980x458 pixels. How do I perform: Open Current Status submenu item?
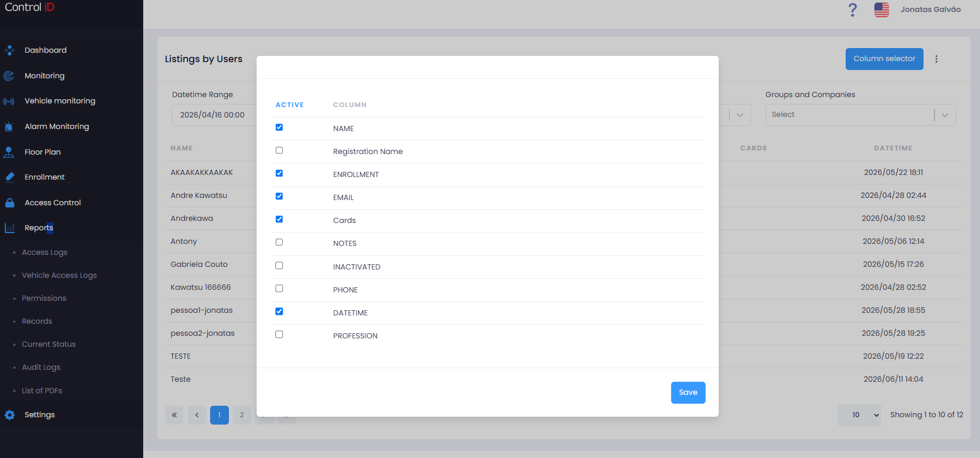[49, 344]
